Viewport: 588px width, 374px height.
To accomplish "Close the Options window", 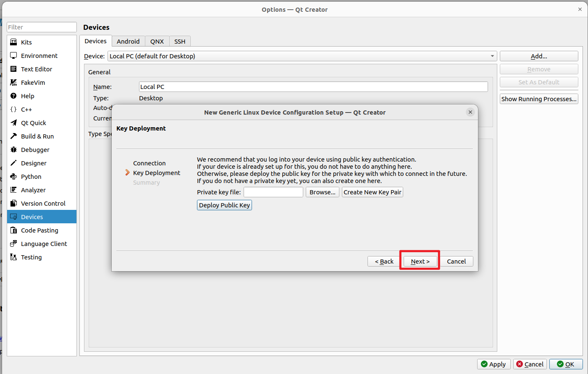I will pyautogui.click(x=580, y=9).
